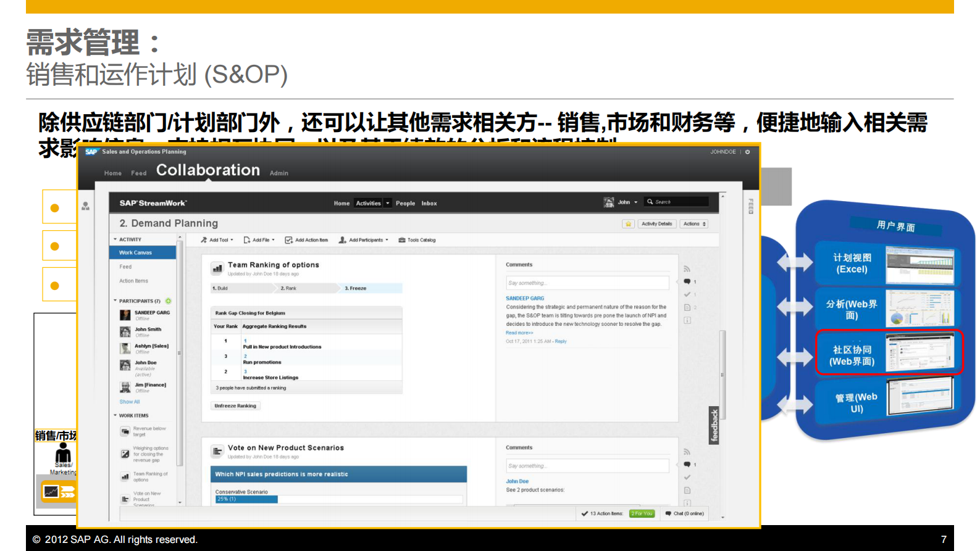Click the Vote on New Product icon
This screenshot has height=551, width=980.
pyautogui.click(x=217, y=451)
